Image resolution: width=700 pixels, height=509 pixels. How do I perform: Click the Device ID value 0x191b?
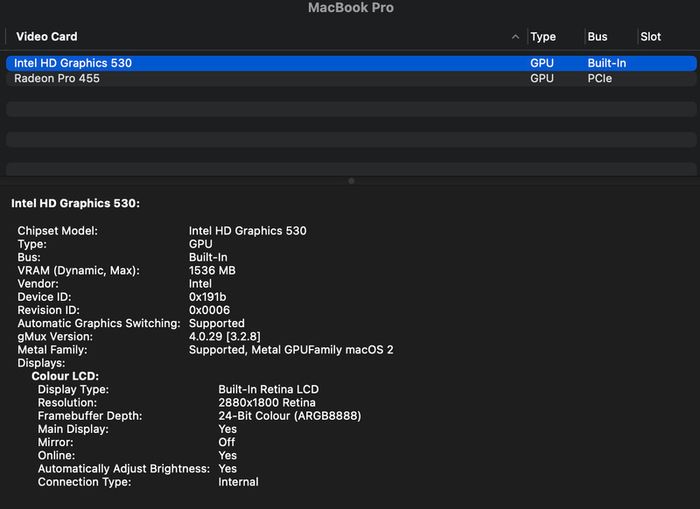[207, 297]
